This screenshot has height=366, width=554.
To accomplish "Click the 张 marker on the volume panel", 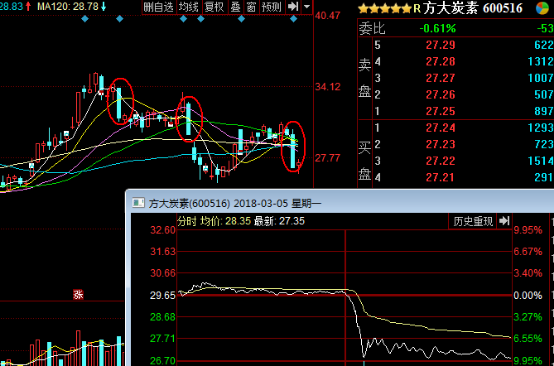I will click(78, 294).
